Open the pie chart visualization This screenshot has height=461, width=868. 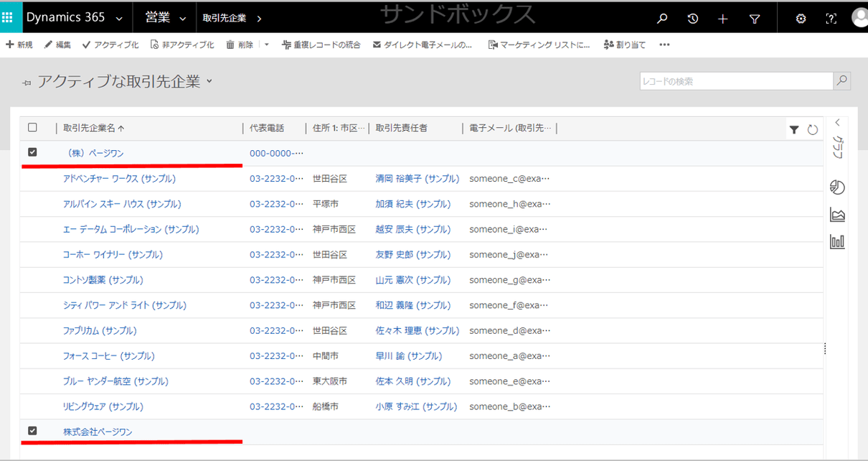tap(837, 187)
